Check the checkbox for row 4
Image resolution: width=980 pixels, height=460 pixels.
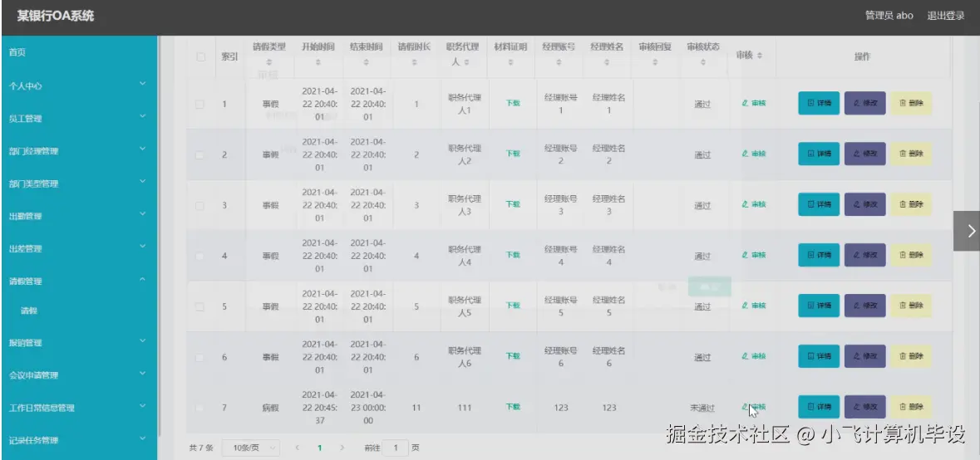point(200,256)
